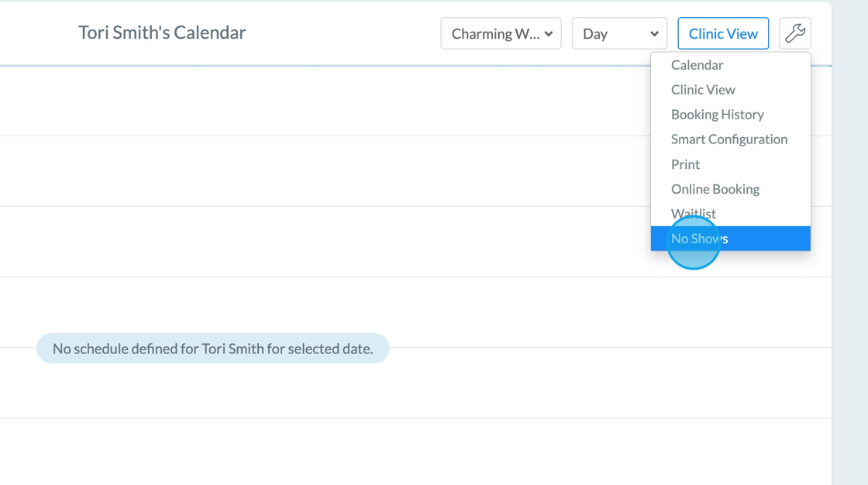Choose Print in the tools menu
The height and width of the screenshot is (485, 868).
pos(686,164)
